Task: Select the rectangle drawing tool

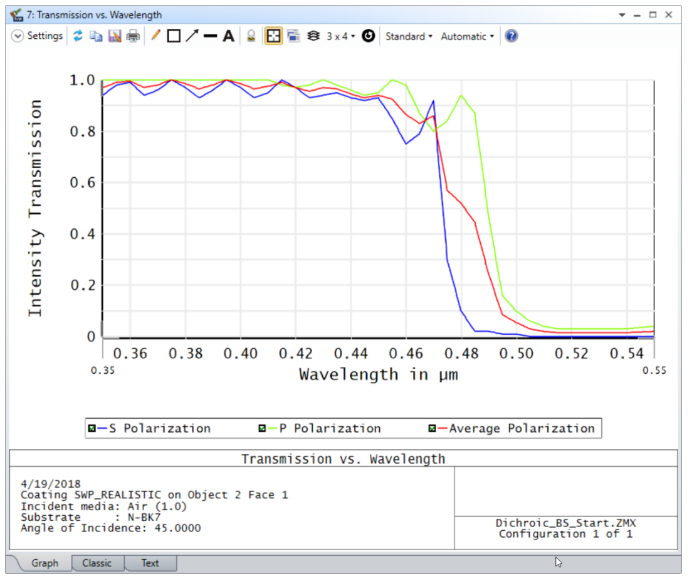Action: click(173, 36)
